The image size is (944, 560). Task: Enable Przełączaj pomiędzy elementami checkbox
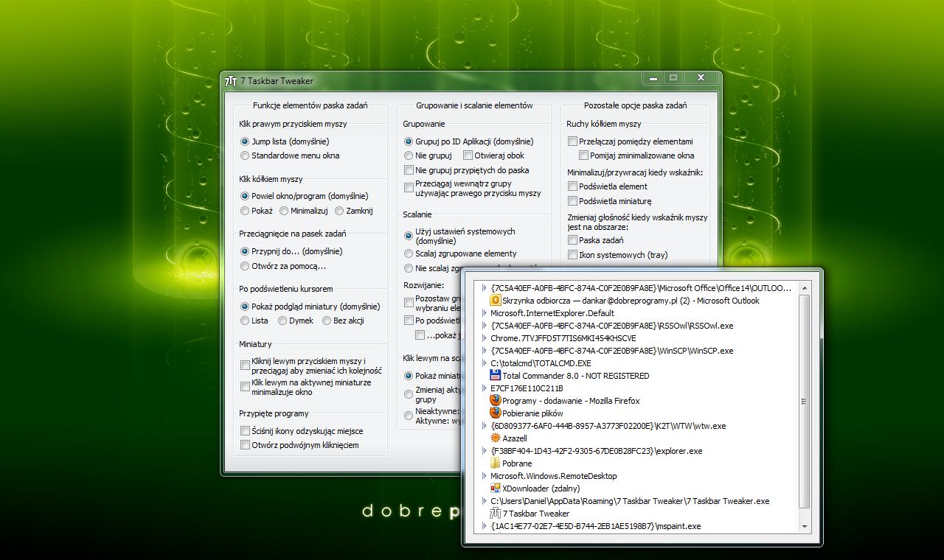572,141
